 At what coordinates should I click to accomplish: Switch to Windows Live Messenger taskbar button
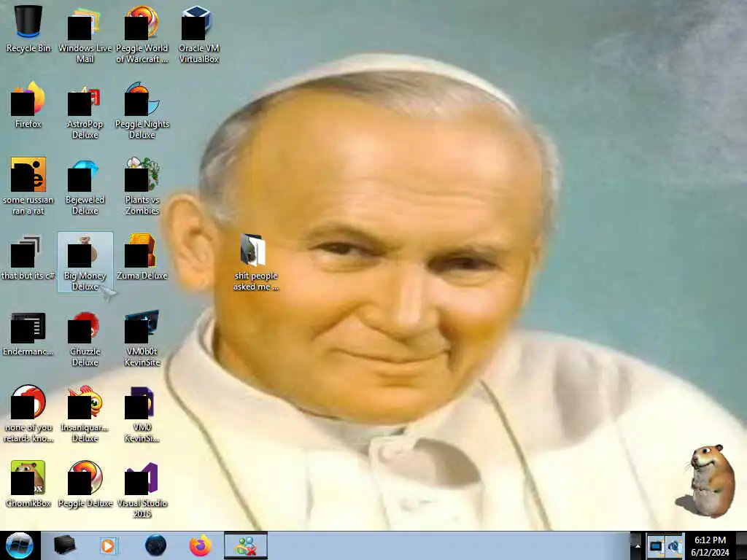[246, 545]
